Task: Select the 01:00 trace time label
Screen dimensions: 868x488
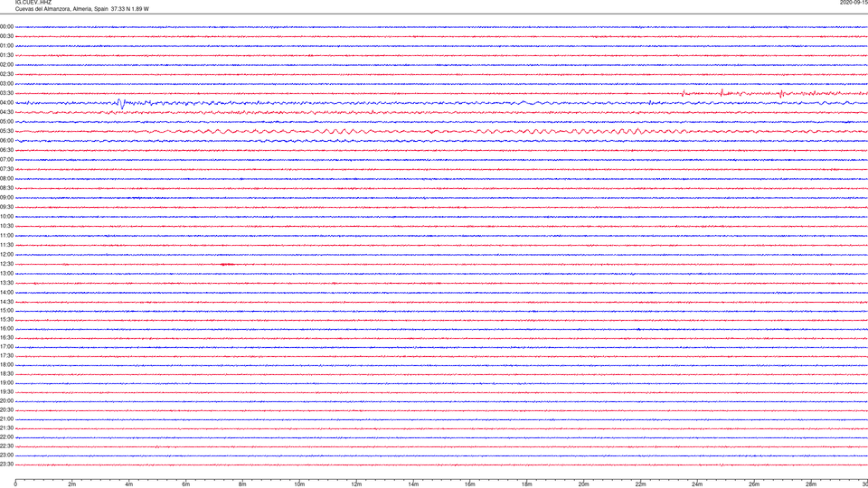Action: (x=6, y=46)
